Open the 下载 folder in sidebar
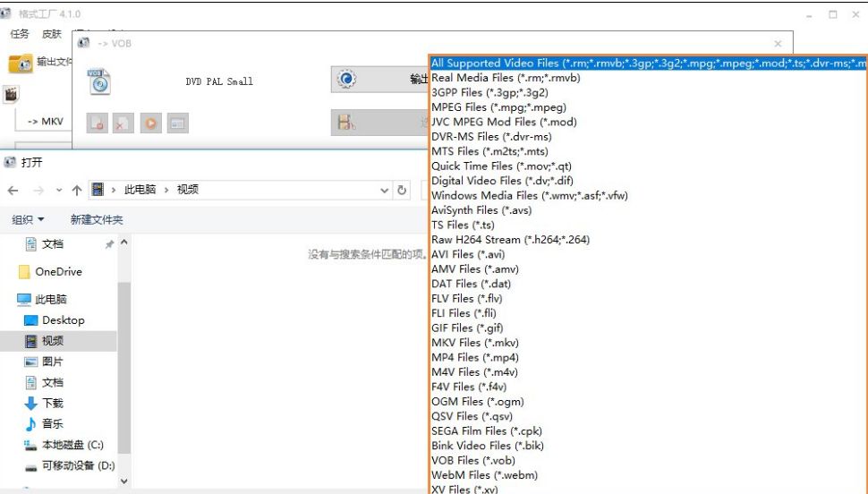Viewport: 868px width, 494px height. [52, 404]
